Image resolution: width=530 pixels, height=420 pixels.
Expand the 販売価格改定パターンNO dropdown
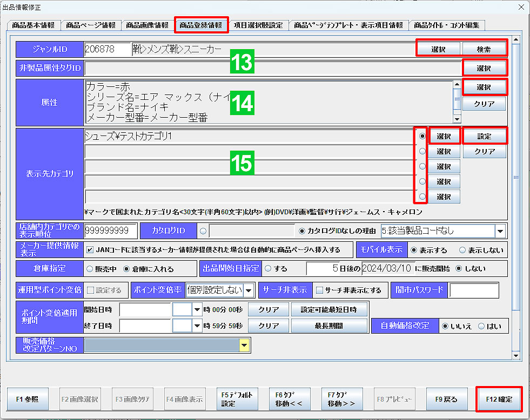[x=244, y=345]
